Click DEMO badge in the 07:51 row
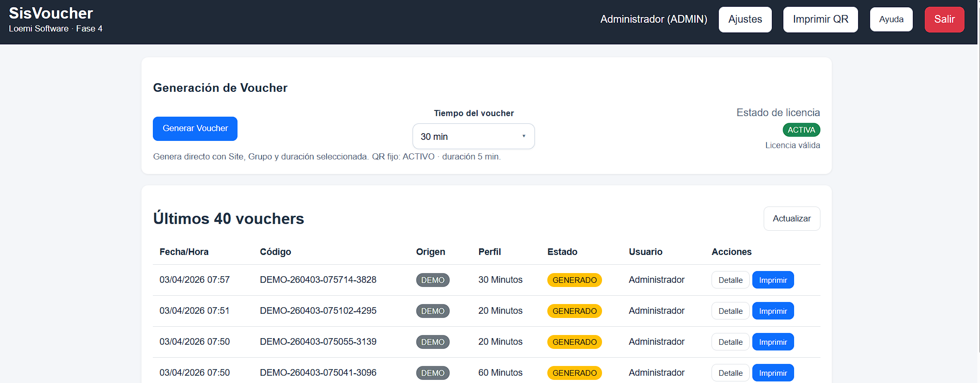 (x=433, y=311)
